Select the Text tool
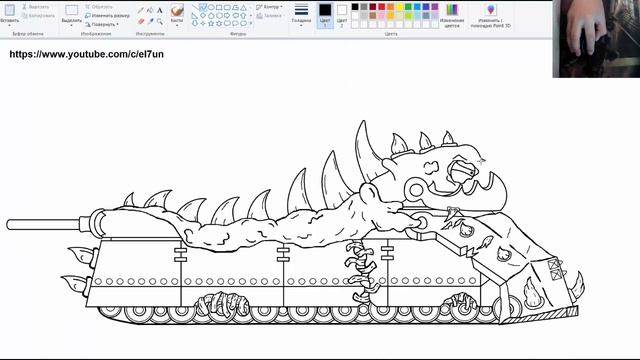 [160, 10]
